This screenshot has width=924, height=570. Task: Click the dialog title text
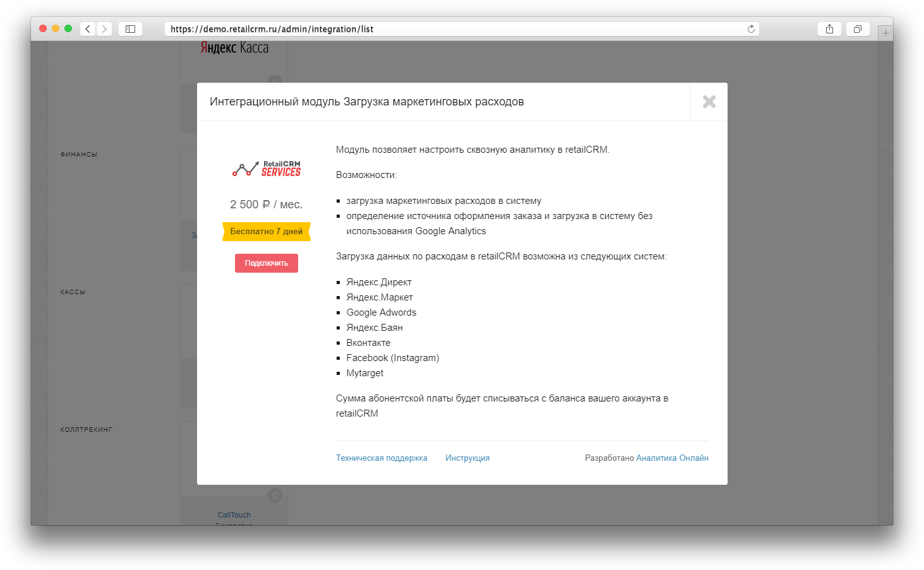(x=367, y=102)
